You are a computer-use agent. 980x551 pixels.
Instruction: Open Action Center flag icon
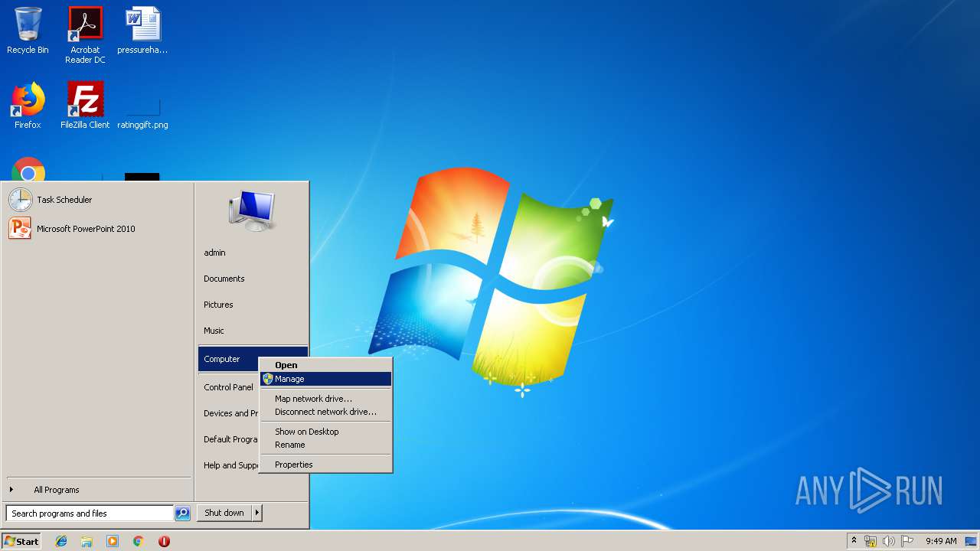(907, 541)
